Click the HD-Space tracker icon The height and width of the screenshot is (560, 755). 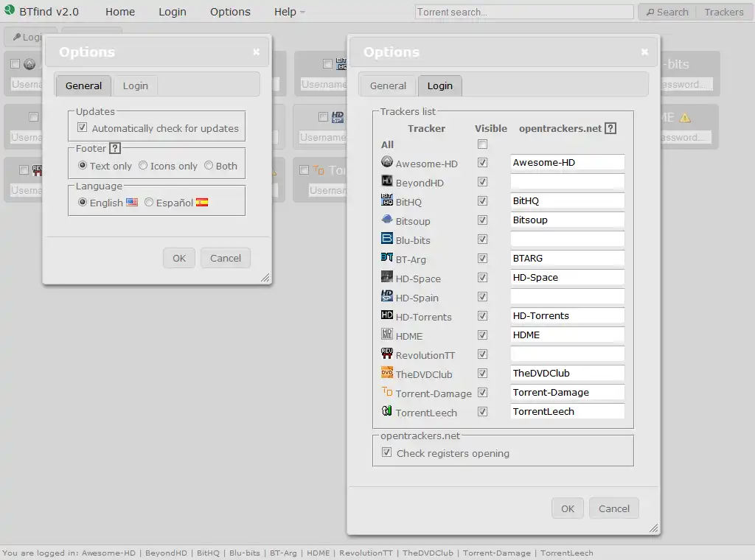(x=386, y=276)
